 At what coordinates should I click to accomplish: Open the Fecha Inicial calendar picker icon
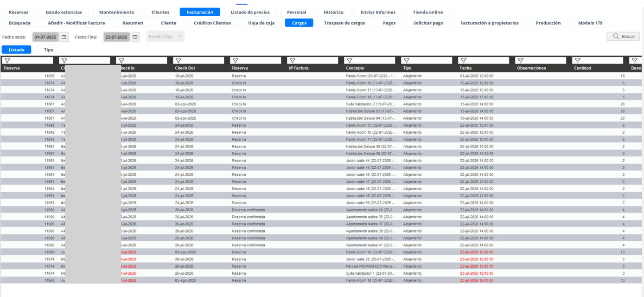(64, 37)
